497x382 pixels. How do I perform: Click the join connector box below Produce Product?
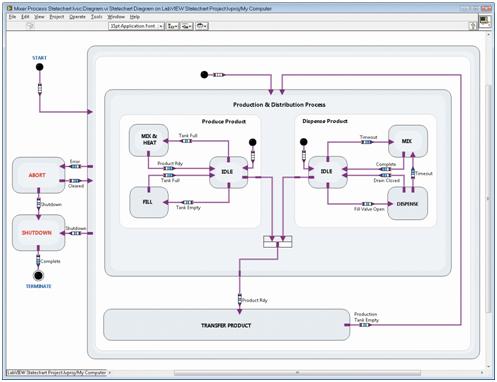point(278,242)
